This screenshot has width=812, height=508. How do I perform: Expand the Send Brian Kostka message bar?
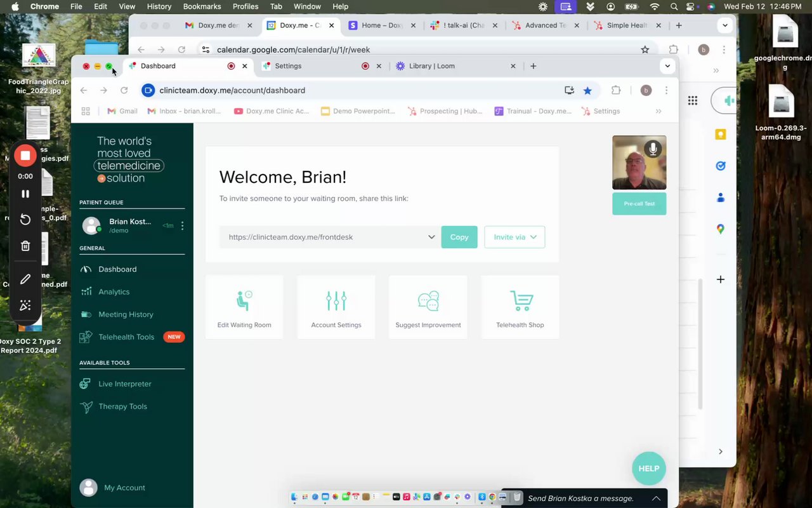tap(656, 498)
